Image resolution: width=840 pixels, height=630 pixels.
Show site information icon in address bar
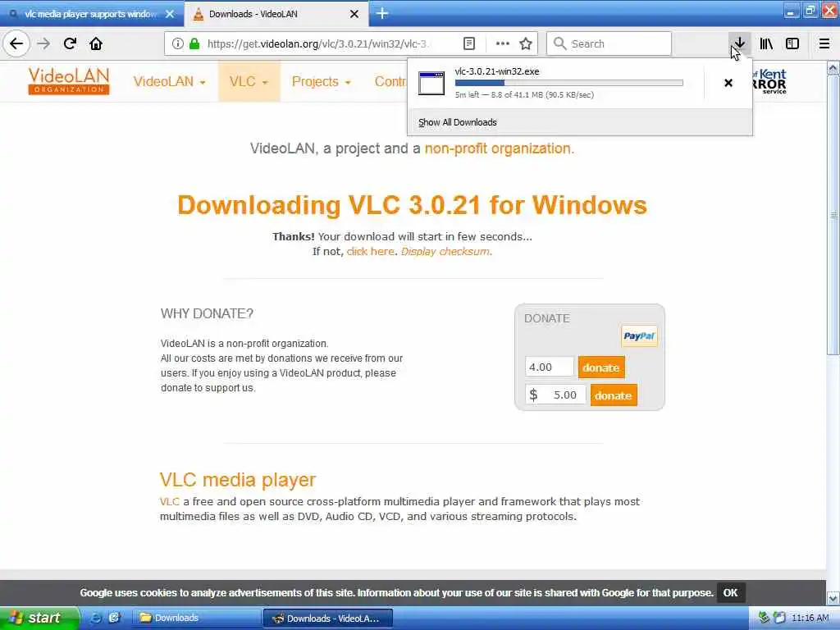(177, 43)
